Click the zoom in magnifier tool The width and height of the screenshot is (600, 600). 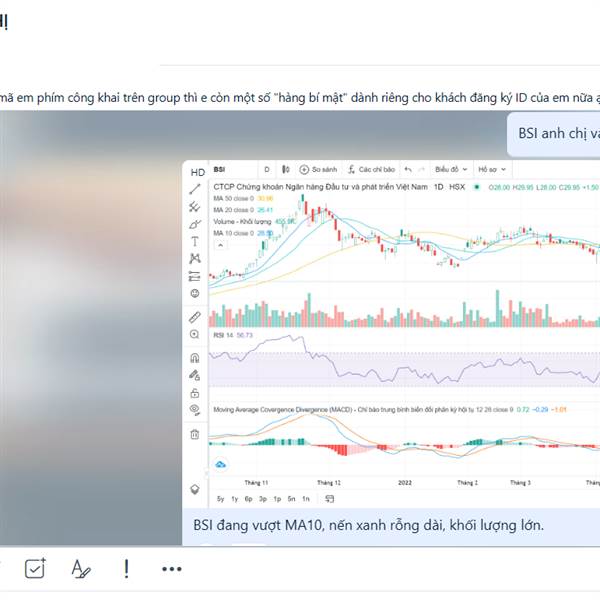195,334
